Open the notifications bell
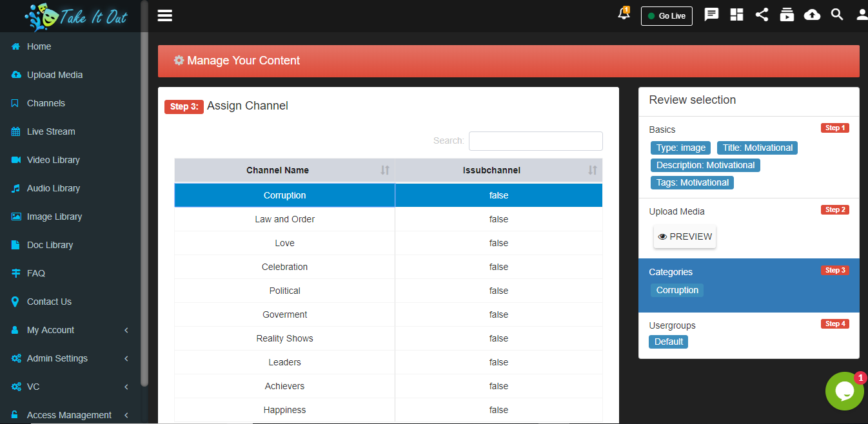Viewport: 868px width, 424px height. point(624,14)
